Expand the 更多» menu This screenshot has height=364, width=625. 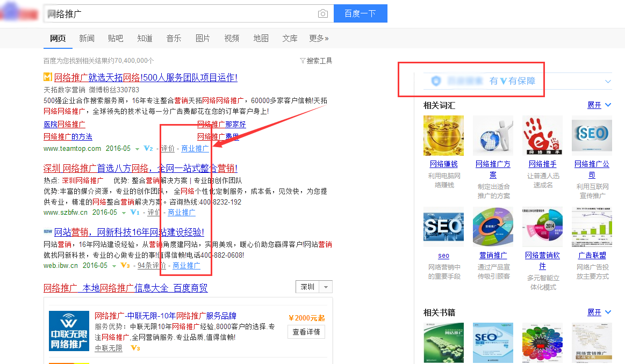pos(319,38)
